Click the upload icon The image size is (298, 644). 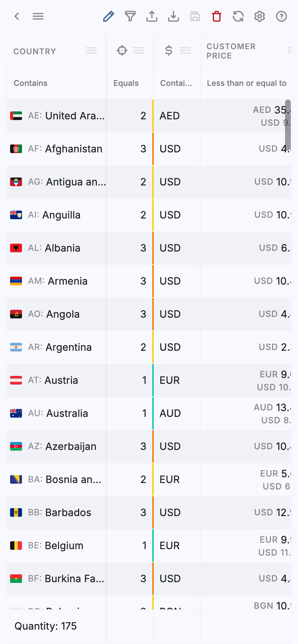pyautogui.click(x=152, y=16)
